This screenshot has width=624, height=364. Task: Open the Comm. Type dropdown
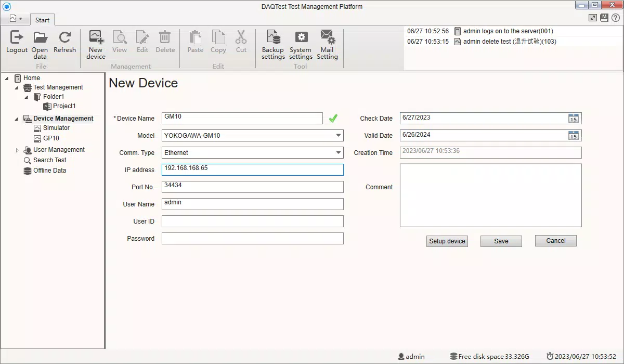(339, 153)
